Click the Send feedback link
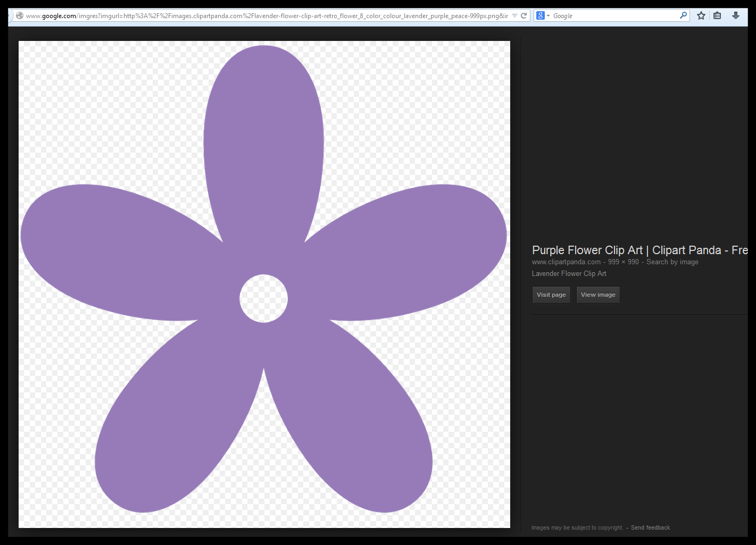The width and height of the screenshot is (756, 545). pos(650,527)
